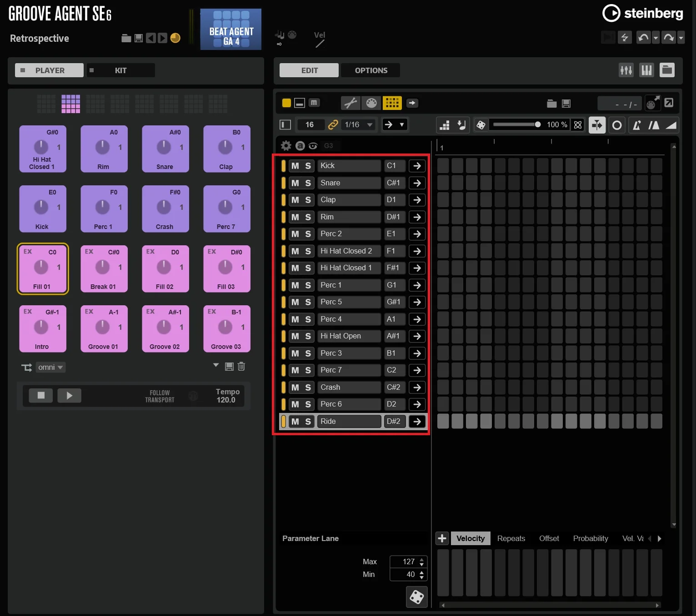Click the wrench icon in pattern toolbar
This screenshot has width=696, height=616.
(x=351, y=103)
